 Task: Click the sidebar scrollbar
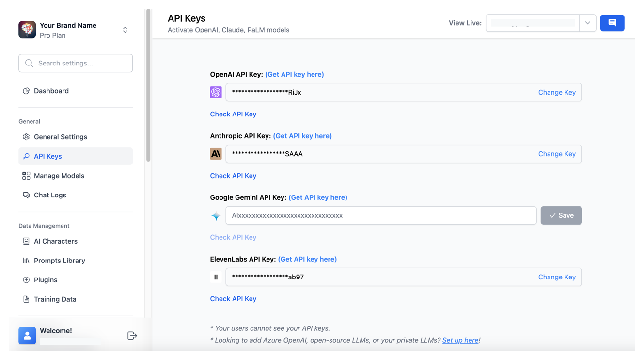[x=148, y=85]
